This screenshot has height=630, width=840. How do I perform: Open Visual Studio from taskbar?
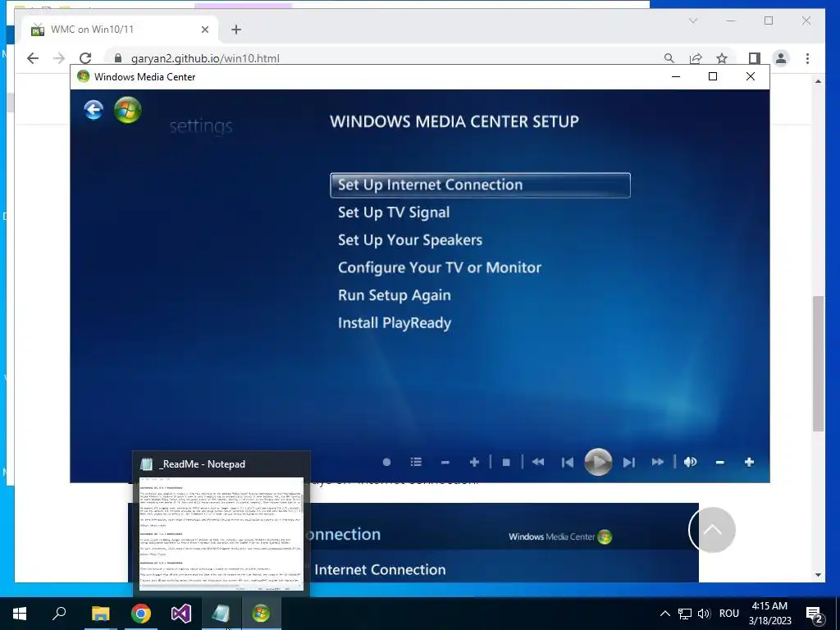181,614
